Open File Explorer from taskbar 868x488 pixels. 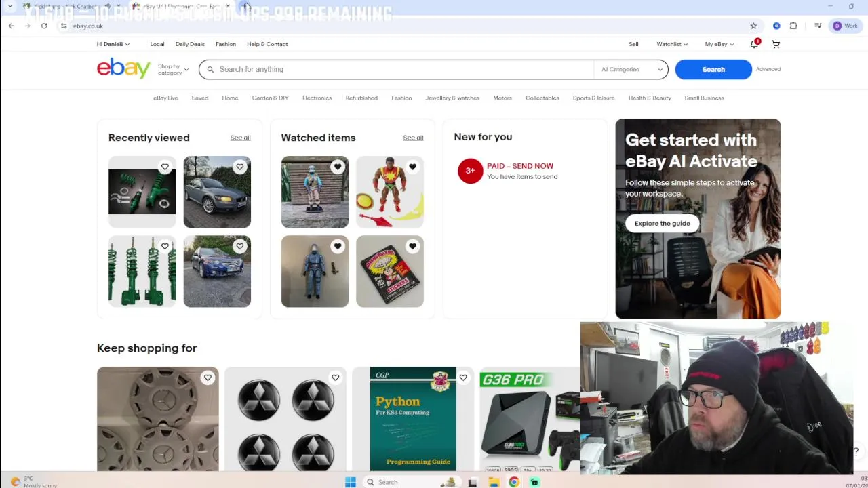point(494,482)
